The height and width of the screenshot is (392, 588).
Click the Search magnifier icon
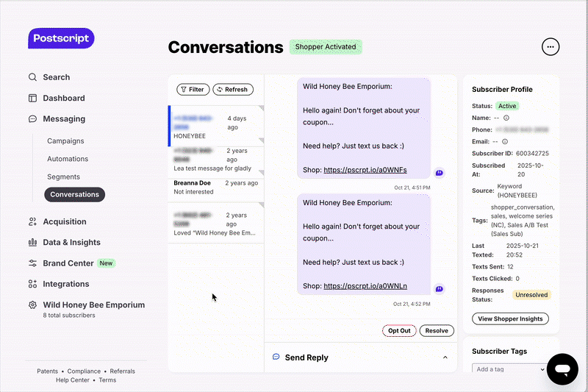pyautogui.click(x=32, y=77)
